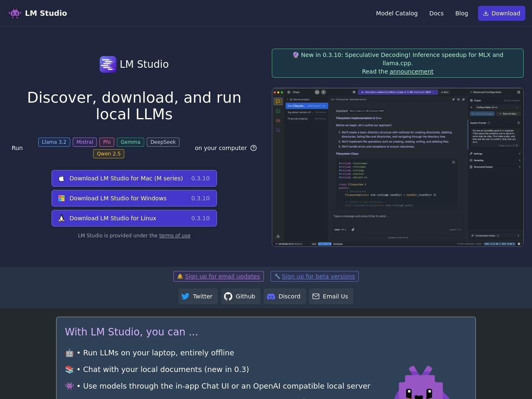Click the LM Studio alien logo in navbar
The height and width of the screenshot is (399, 532).
[x=15, y=13]
